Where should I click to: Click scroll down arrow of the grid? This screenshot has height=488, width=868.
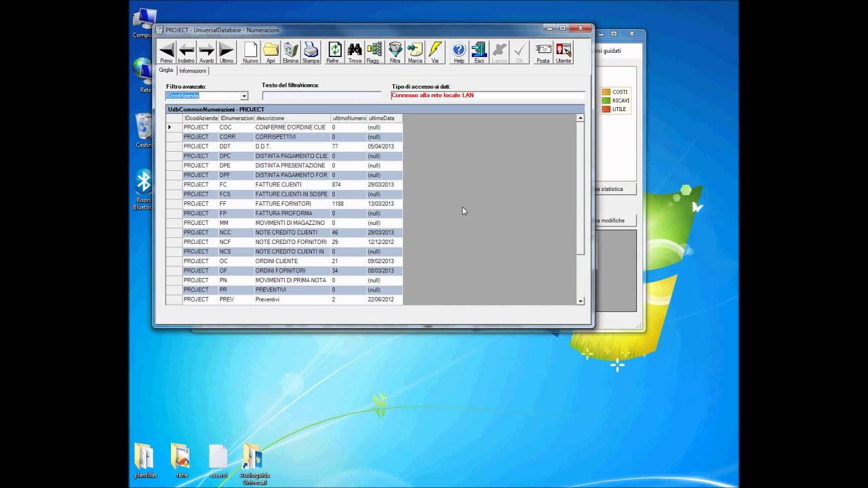point(580,300)
